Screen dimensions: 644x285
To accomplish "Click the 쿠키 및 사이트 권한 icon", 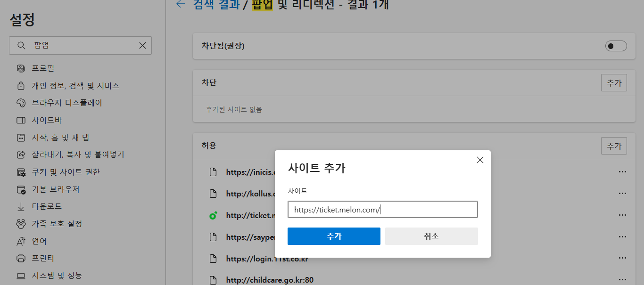I will 21,171.
